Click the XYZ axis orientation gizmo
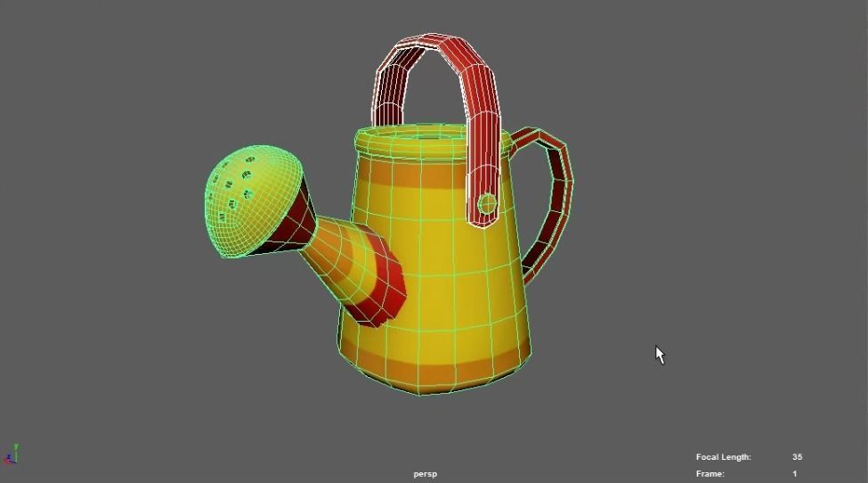Image resolution: width=868 pixels, height=483 pixels. click(x=11, y=454)
